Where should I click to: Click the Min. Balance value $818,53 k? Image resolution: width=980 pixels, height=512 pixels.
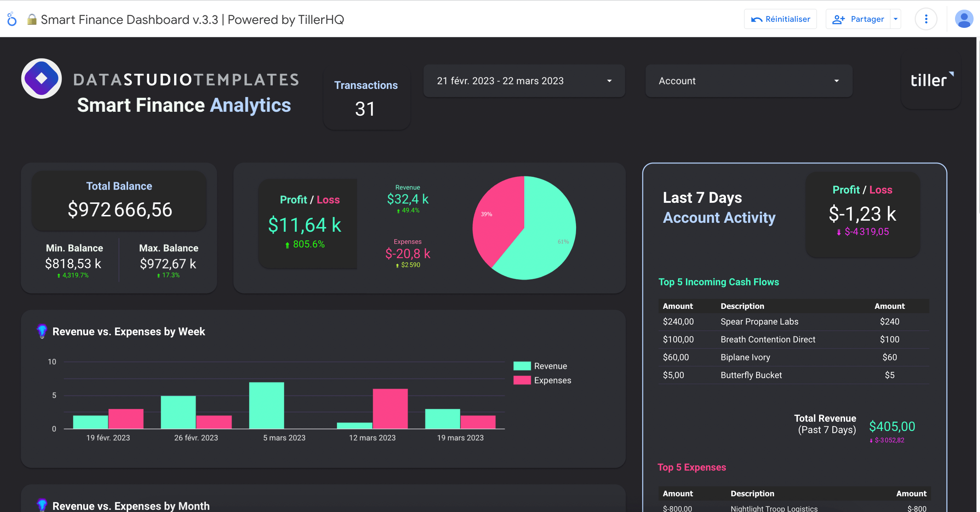(x=73, y=263)
